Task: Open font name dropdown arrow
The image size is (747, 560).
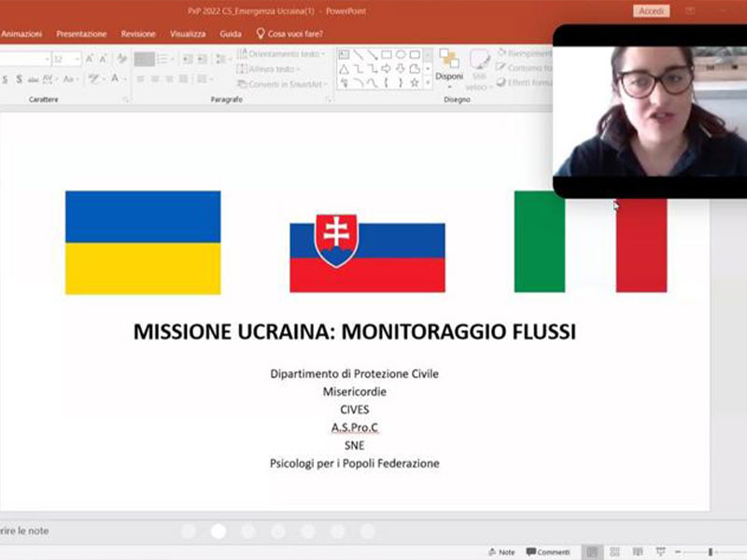Action: click(x=48, y=59)
